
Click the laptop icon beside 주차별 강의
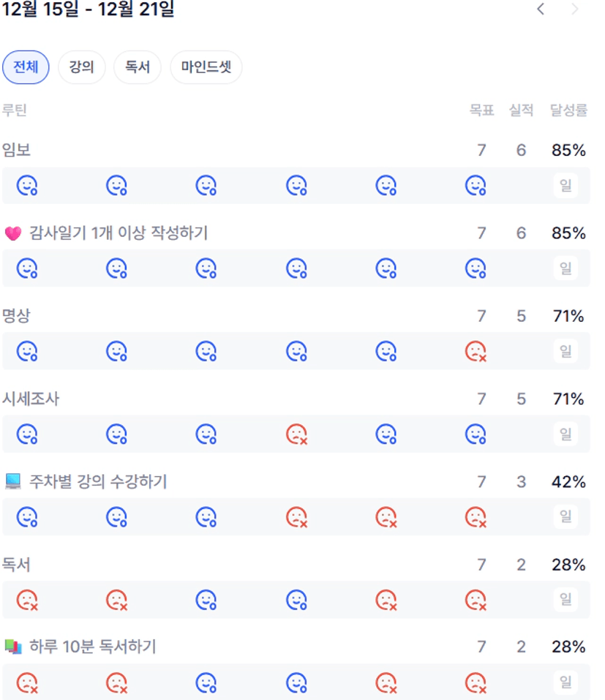(x=13, y=482)
